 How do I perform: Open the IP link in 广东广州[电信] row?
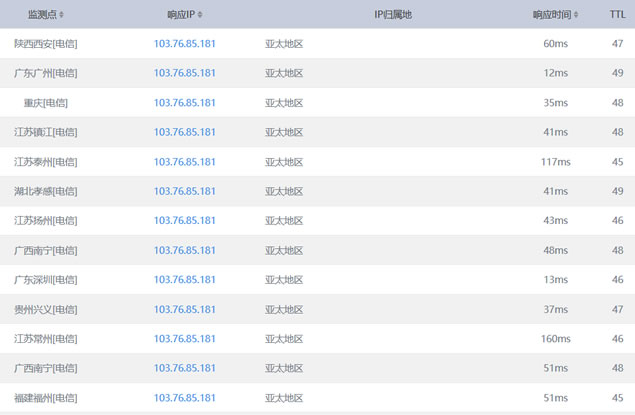(x=185, y=73)
